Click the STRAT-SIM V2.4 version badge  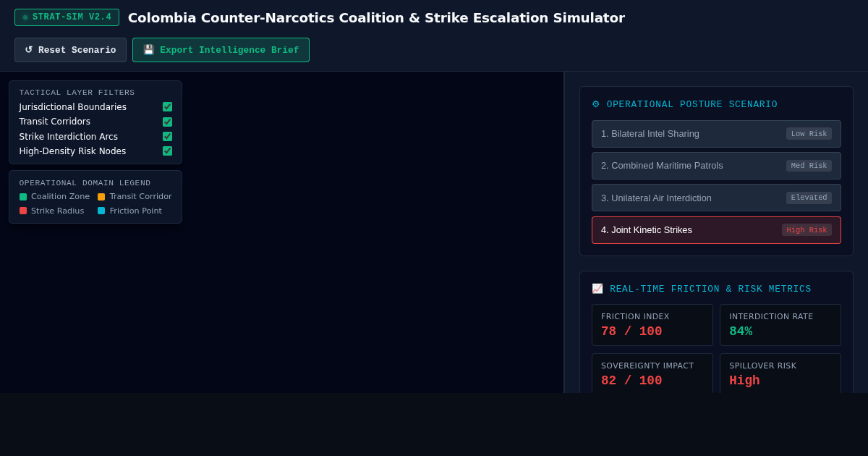[67, 17]
